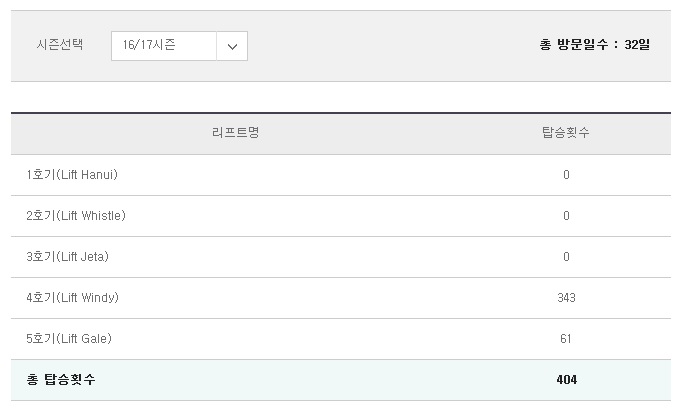Select the 1호기(Lift Hanui) row
Screen dimensions: 680x417
[341, 175]
